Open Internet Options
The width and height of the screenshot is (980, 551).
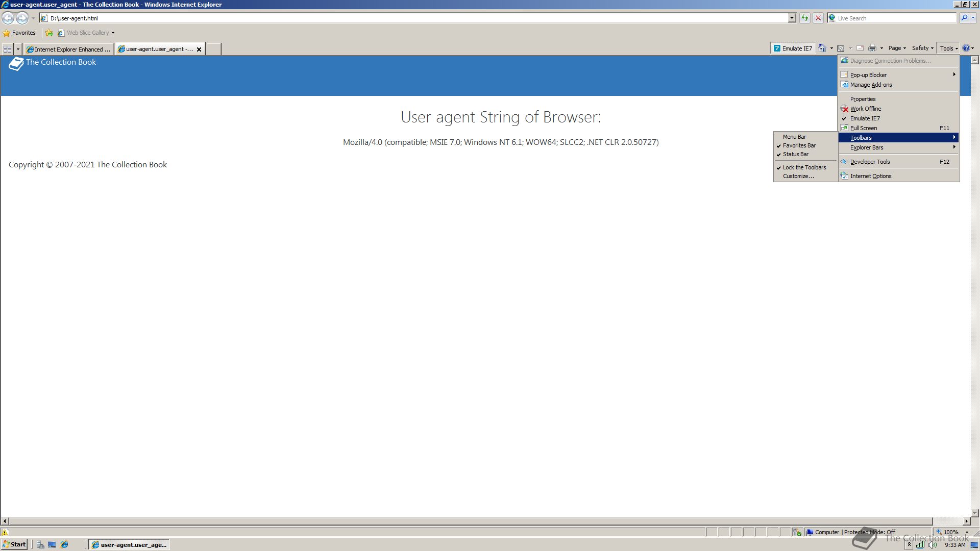(899, 176)
